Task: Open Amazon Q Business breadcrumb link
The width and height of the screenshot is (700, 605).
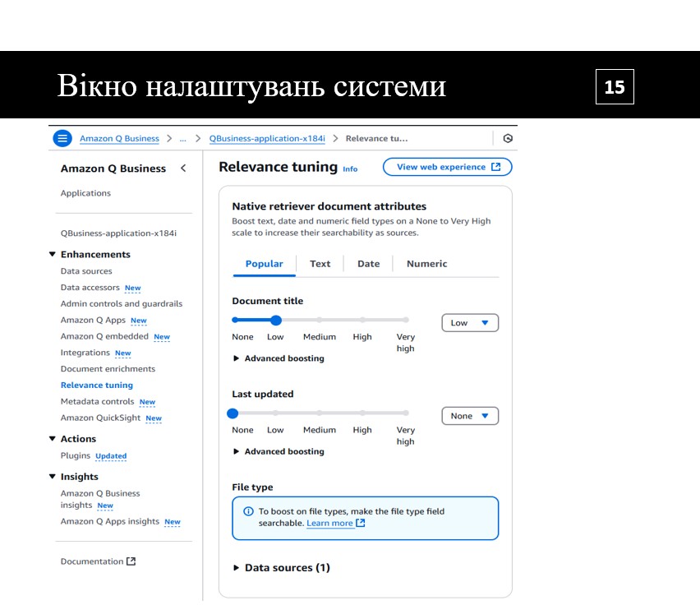Action: [119, 138]
